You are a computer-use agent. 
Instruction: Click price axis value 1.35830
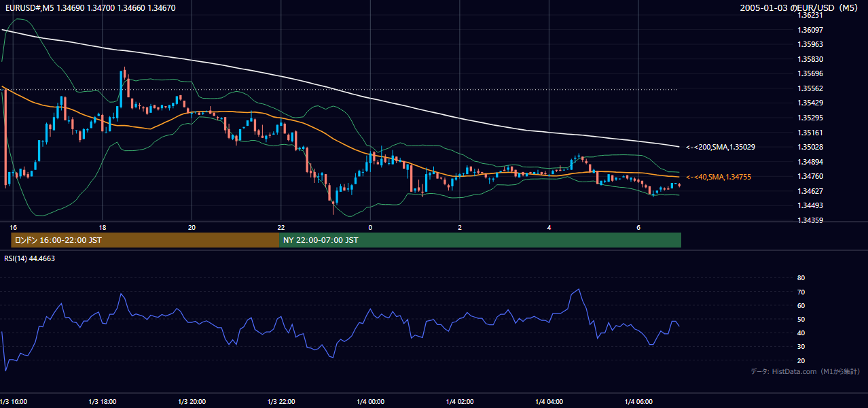coord(810,59)
